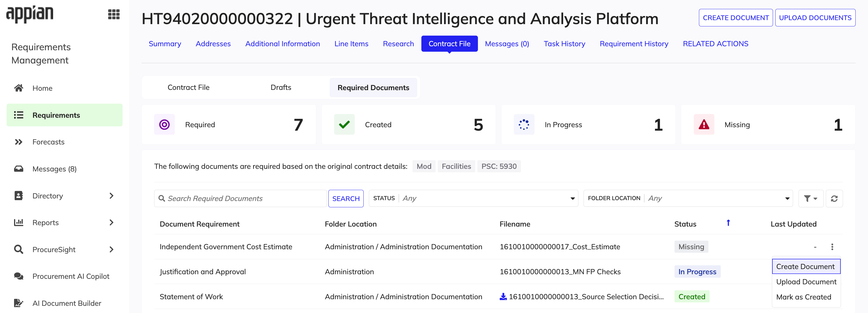Choose Create Document in row menu
Viewport: 868px width, 313px height.
click(x=806, y=266)
